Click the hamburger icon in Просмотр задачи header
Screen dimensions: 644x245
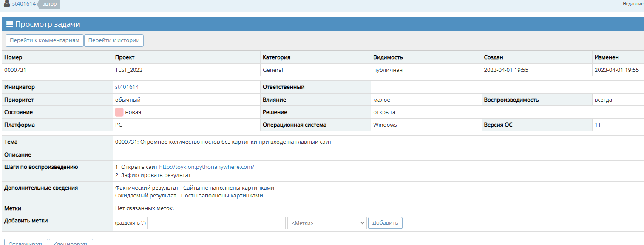[x=9, y=24]
